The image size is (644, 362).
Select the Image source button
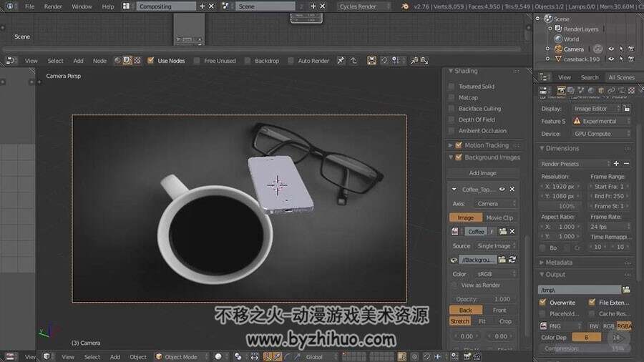(465, 217)
